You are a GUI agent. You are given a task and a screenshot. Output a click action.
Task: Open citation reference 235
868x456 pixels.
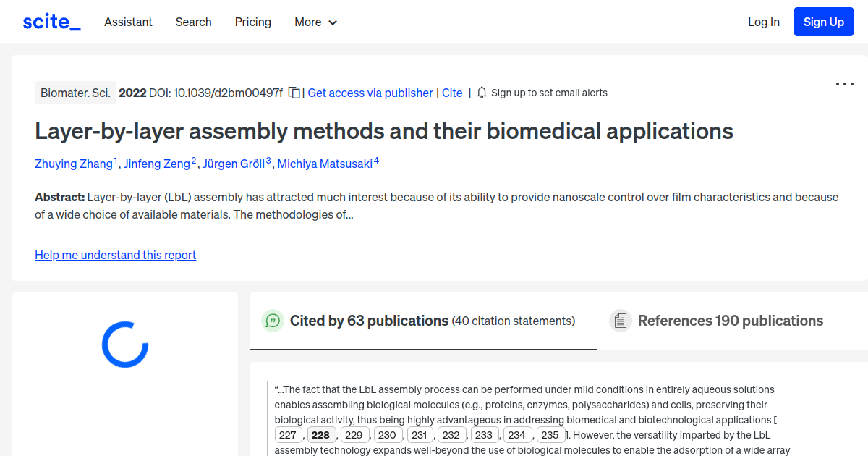click(x=550, y=434)
